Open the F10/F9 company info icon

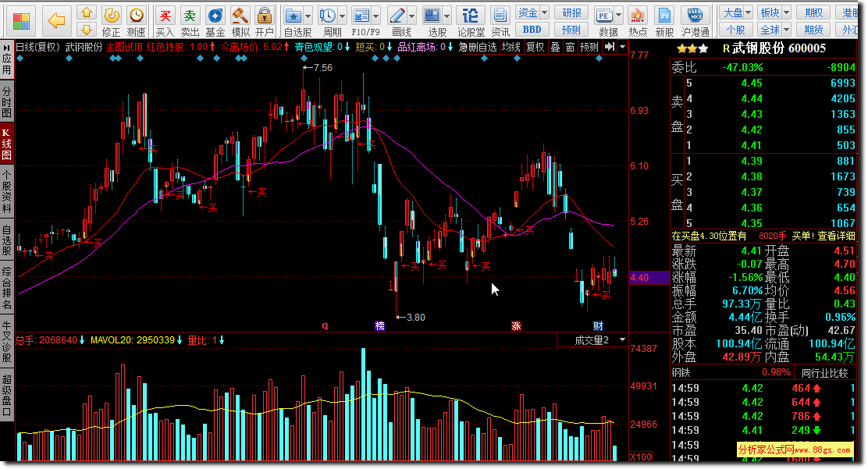pos(361,16)
